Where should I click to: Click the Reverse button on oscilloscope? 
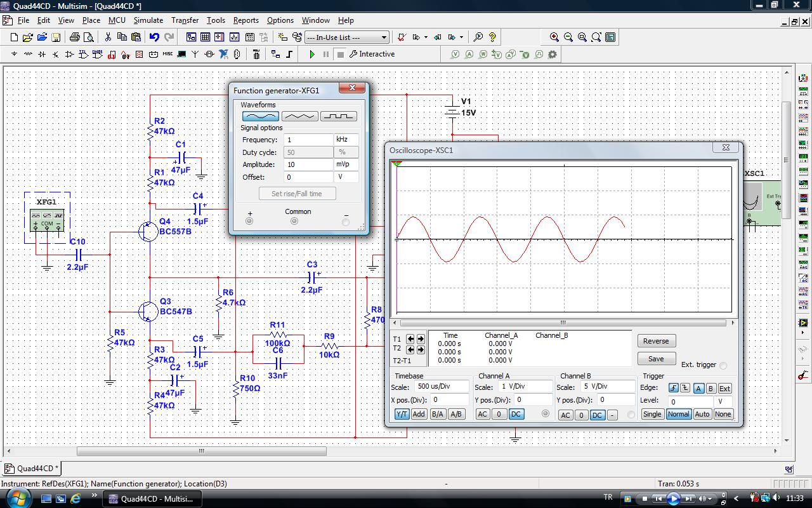(656, 341)
